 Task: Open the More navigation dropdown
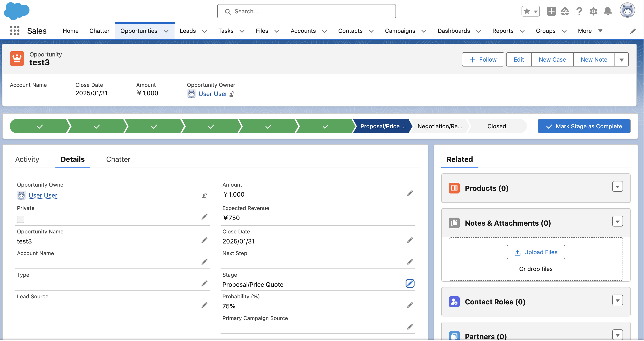[590, 31]
